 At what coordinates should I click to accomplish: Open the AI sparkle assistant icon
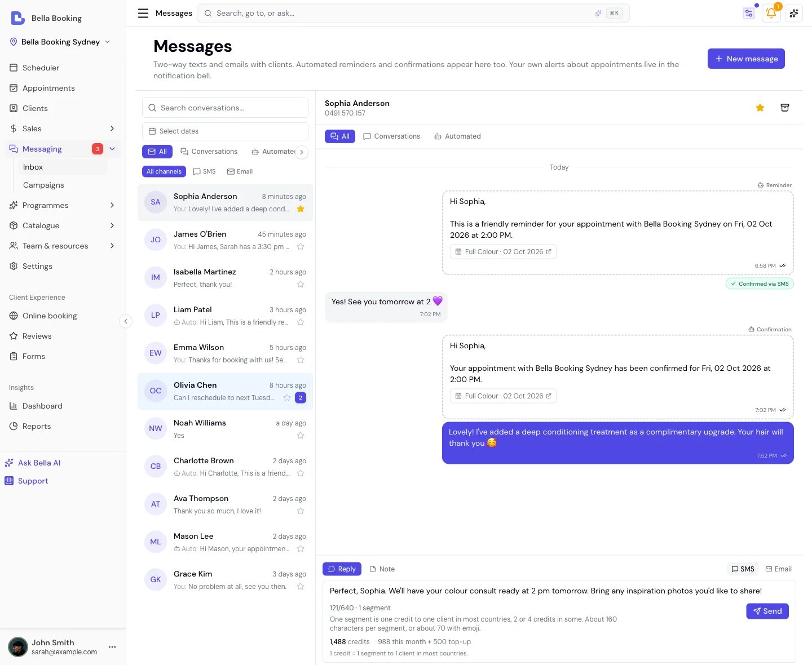click(794, 13)
